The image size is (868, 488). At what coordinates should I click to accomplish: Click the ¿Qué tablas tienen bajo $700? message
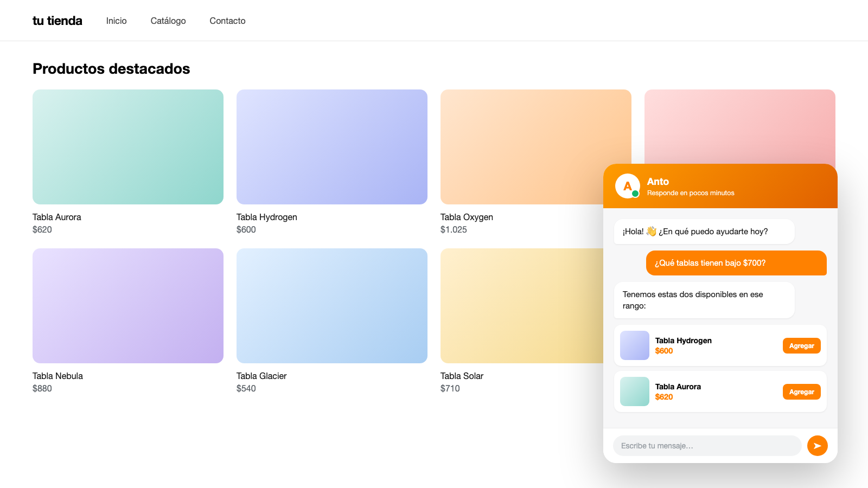point(736,263)
